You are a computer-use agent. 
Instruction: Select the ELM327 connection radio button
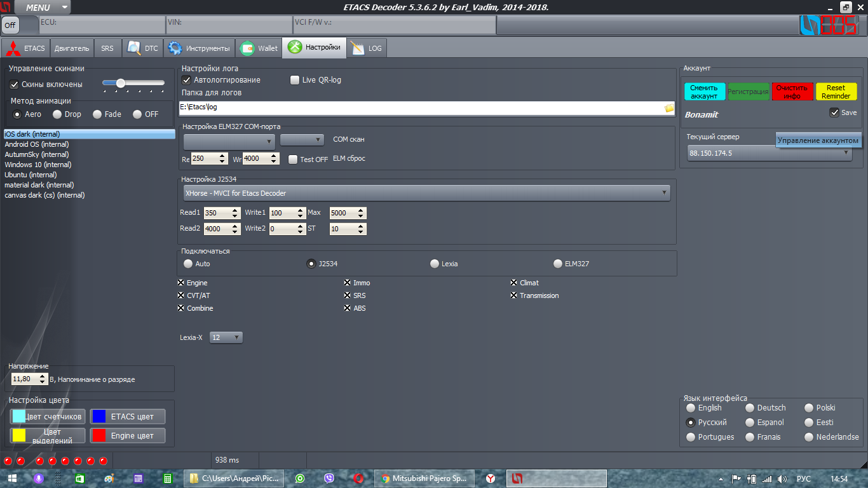tap(558, 264)
